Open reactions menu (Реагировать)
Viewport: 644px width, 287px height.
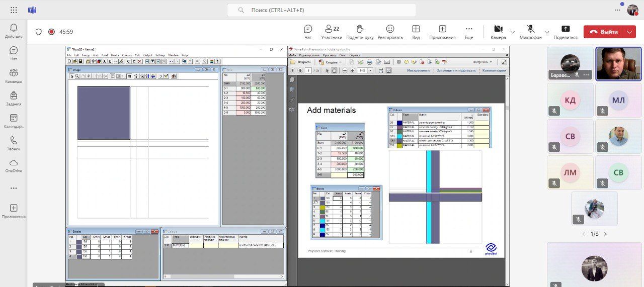tap(390, 32)
